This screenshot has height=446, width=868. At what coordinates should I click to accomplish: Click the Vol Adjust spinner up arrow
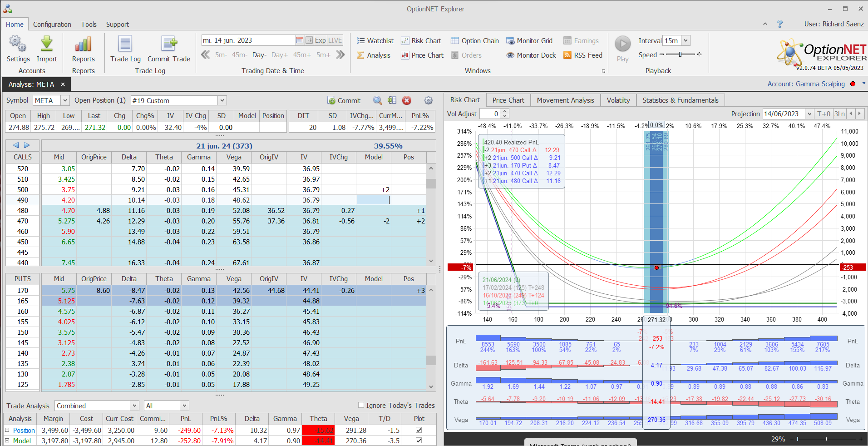[x=505, y=112]
